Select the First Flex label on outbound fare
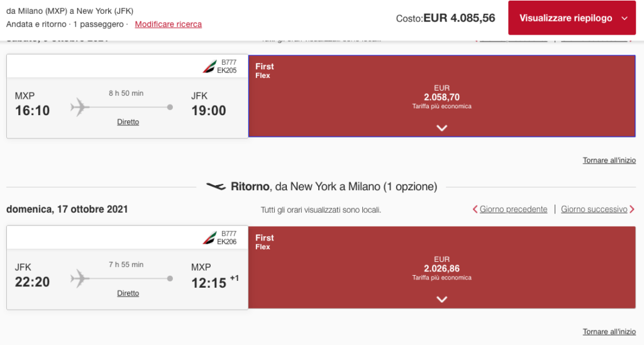Screen dimensions: 644x345 click(265, 71)
